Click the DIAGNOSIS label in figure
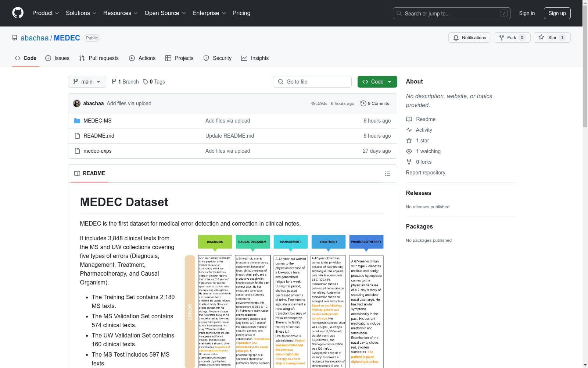Image resolution: width=588 pixels, height=368 pixels. point(215,242)
